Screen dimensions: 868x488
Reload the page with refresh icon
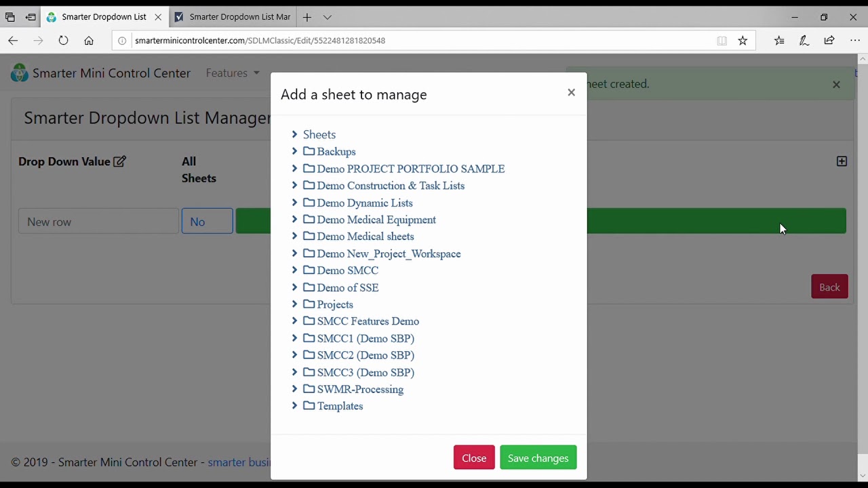(x=63, y=41)
